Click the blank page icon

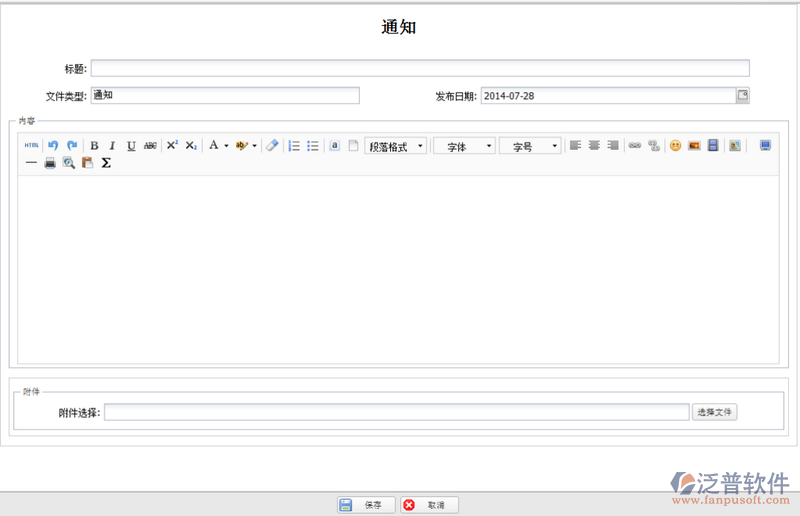pyautogui.click(x=353, y=145)
